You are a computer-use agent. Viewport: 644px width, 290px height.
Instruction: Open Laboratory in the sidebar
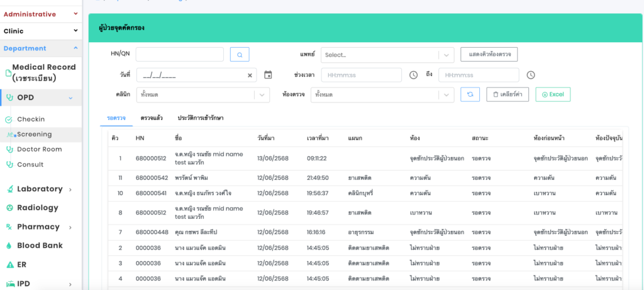click(x=40, y=189)
